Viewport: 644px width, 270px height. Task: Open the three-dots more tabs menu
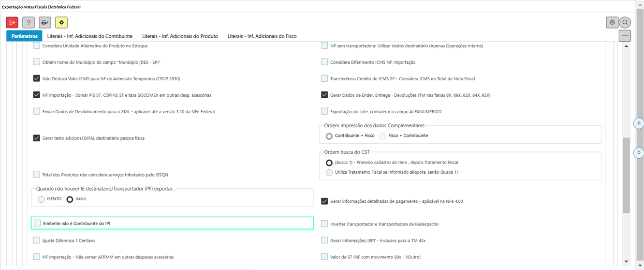(x=625, y=35)
